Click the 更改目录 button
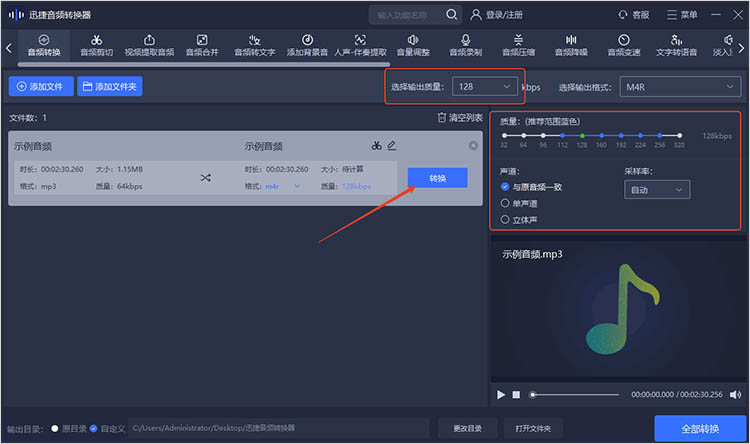Image resolution: width=750 pixels, height=444 pixels. point(467,428)
